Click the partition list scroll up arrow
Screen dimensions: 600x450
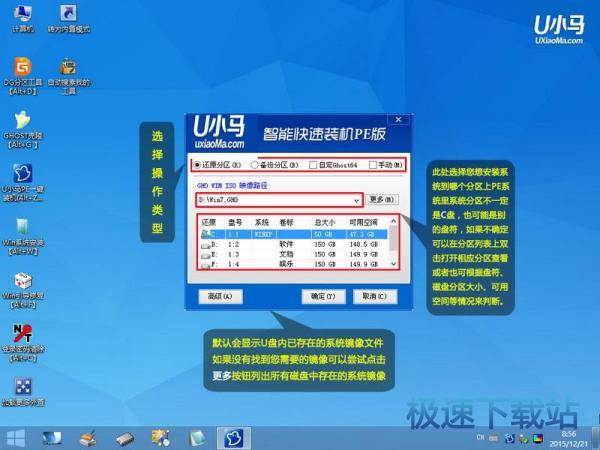coord(393,221)
